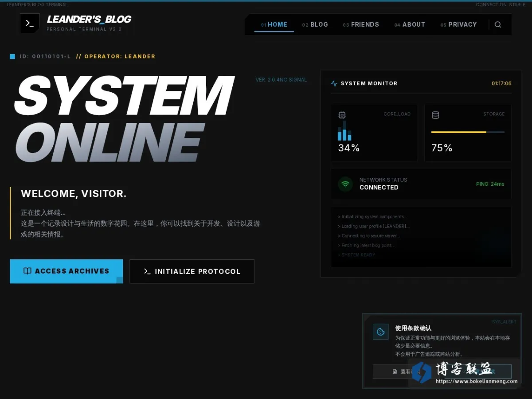Click the database icon in Storage card
Viewport: 532px width, 399px height.
click(435, 115)
